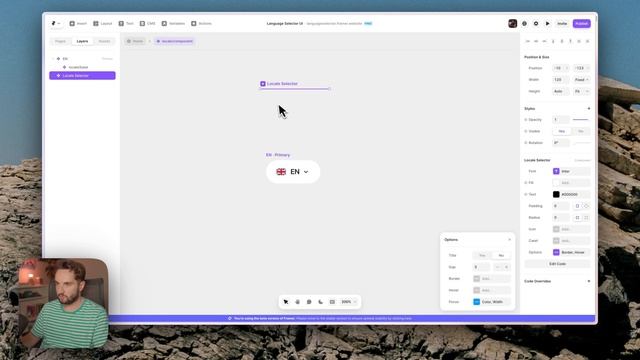Open the Font Inter picker
The height and width of the screenshot is (360, 640).
(x=571, y=171)
